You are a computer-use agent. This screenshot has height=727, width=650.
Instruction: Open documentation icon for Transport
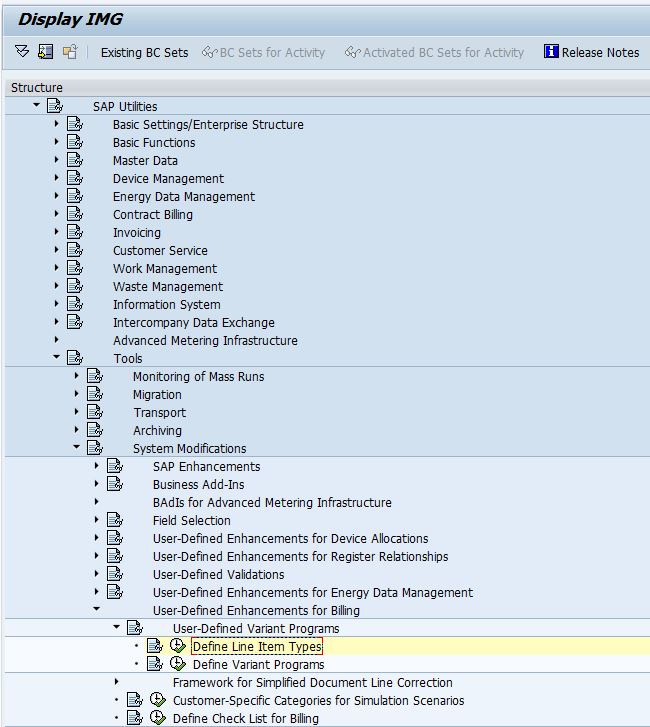(x=95, y=412)
